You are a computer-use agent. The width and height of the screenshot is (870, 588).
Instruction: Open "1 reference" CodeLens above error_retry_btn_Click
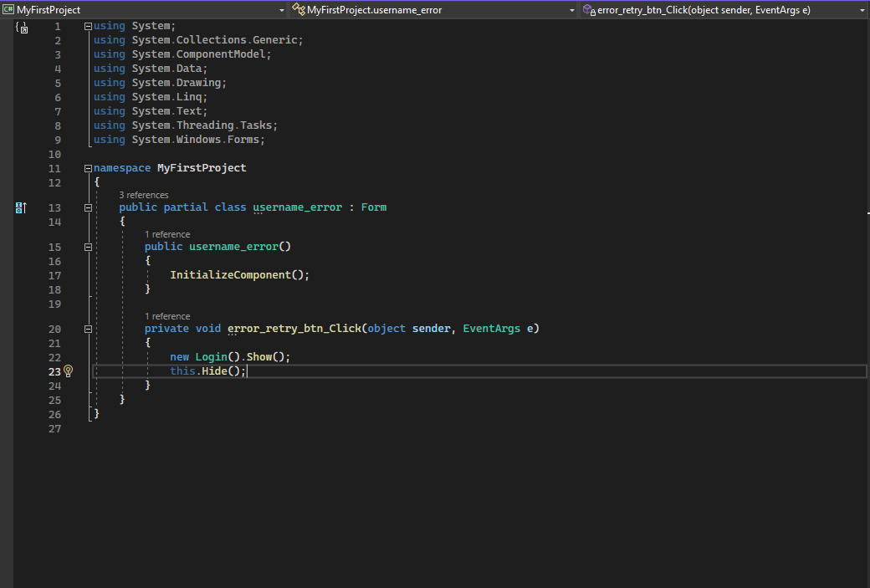click(x=167, y=316)
